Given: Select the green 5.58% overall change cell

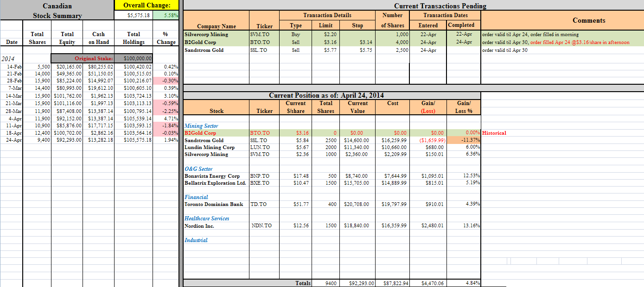Looking at the screenshot, I should (165, 16).
